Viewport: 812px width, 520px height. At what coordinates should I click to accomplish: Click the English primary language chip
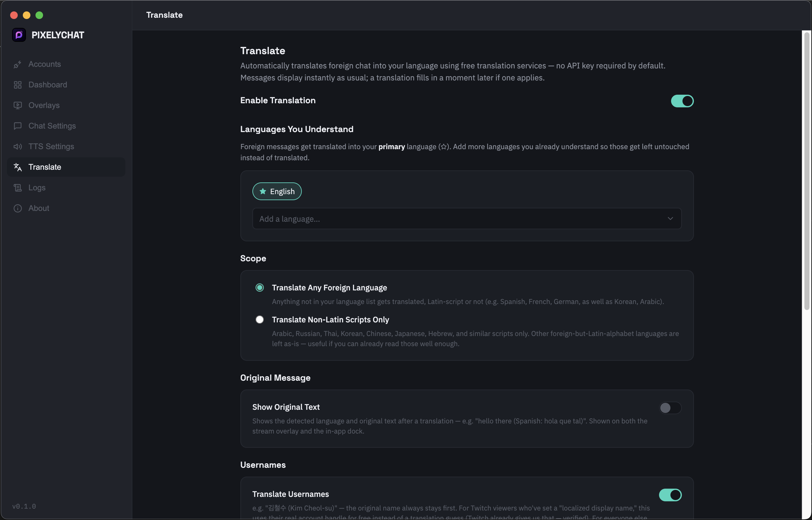[x=277, y=192]
